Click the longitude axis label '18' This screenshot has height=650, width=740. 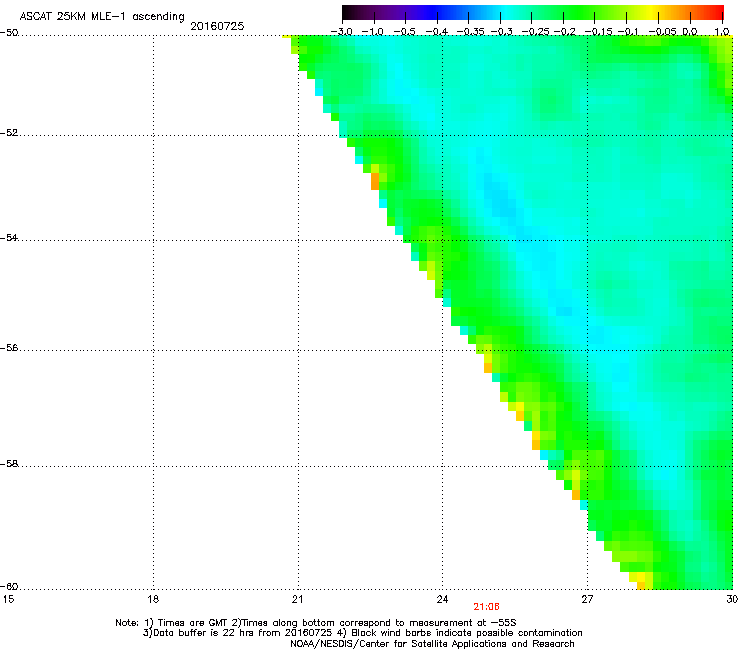tap(153, 599)
